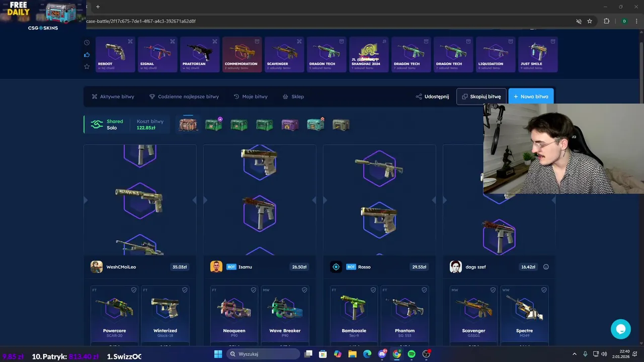The height and width of the screenshot is (362, 644).
Task: Open the Sklep tab
Action: click(293, 97)
